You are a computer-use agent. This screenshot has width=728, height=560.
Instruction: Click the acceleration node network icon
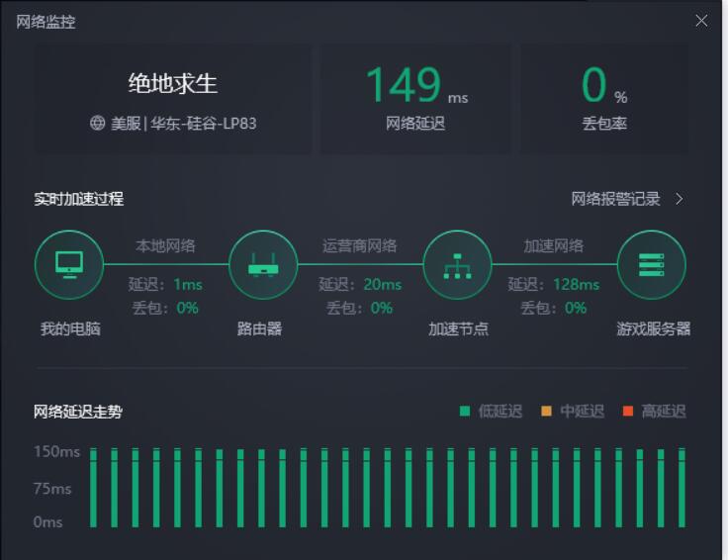457,266
